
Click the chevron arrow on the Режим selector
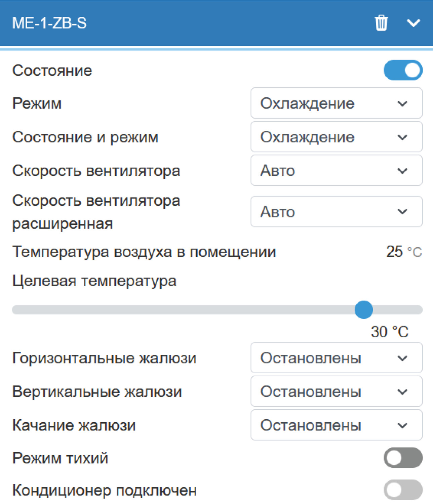[x=402, y=103]
